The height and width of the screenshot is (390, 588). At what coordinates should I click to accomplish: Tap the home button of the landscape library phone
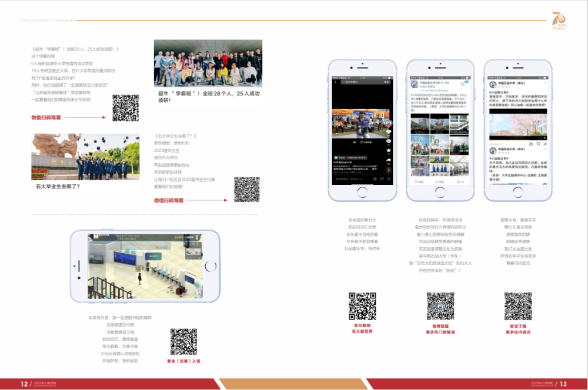(x=211, y=266)
